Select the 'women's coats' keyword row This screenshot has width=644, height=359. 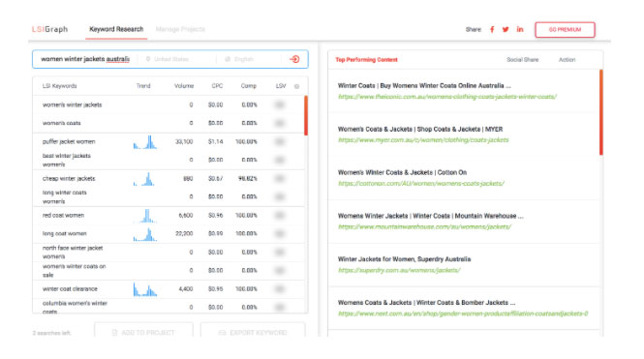pyautogui.click(x=169, y=123)
